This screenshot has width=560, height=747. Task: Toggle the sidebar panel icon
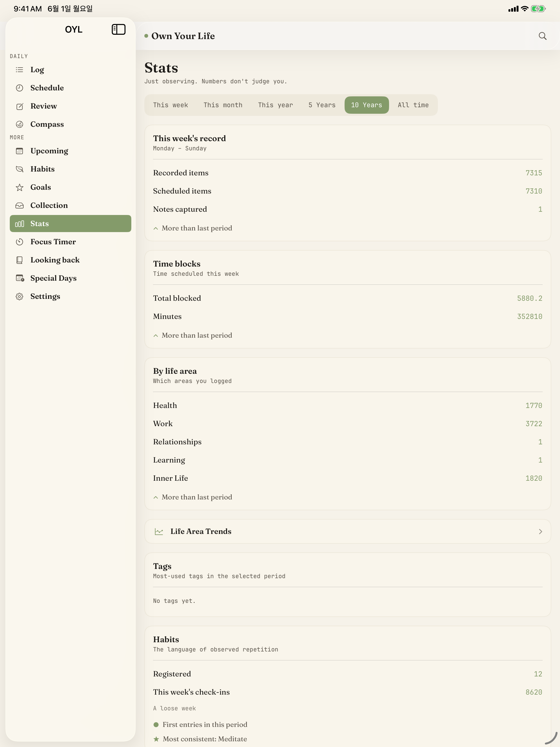tap(119, 29)
